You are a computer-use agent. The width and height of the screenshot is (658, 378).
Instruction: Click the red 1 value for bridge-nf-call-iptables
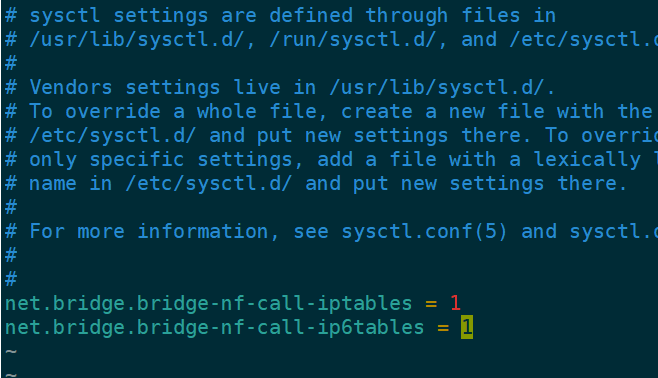tap(455, 303)
